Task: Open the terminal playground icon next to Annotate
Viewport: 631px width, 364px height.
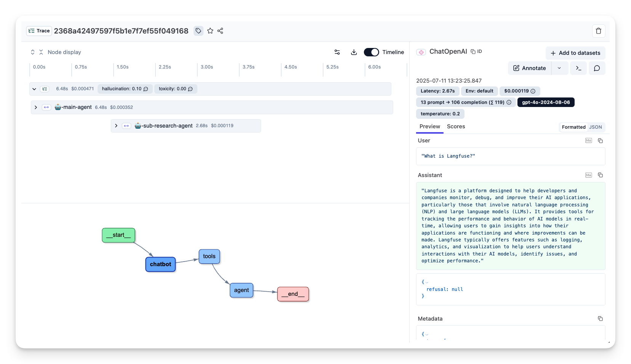Action: pos(578,68)
